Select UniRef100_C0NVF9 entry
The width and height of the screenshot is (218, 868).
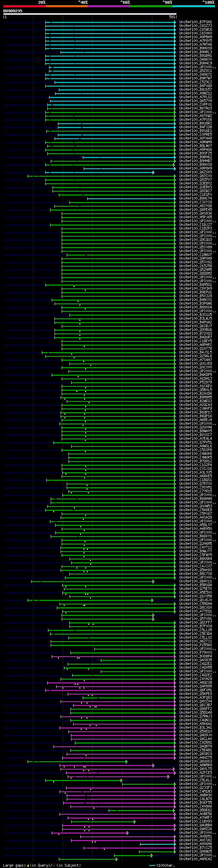(196, 409)
